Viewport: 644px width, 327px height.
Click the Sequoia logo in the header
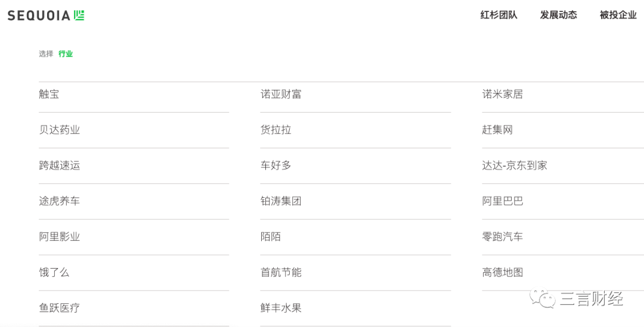tap(46, 15)
